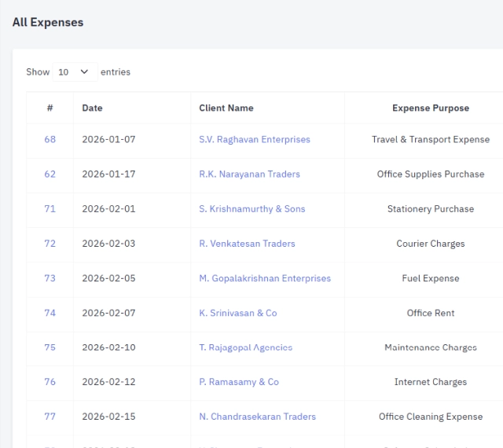
Task: Open client S. Krishnamurthy & Sons
Action: (x=252, y=208)
